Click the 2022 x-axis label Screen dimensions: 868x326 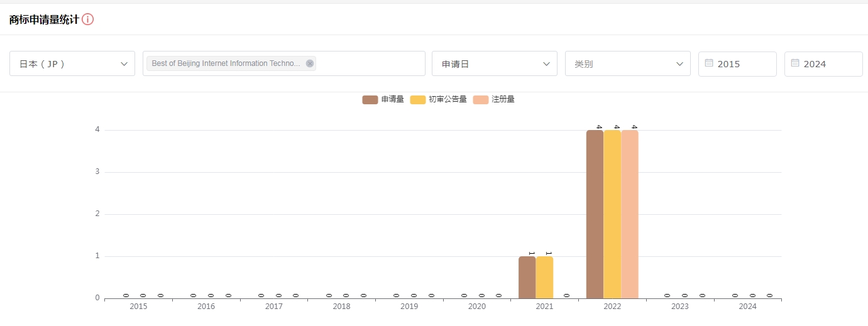pyautogui.click(x=612, y=307)
